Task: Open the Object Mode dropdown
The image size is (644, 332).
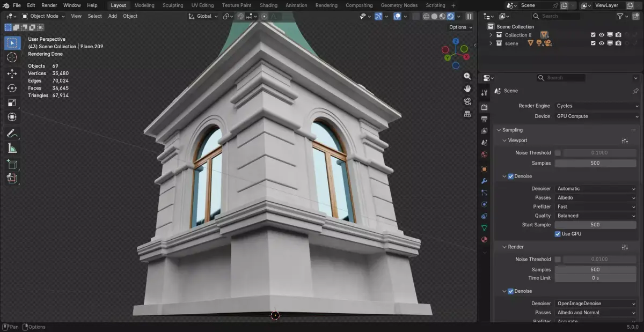Action: tap(43, 16)
